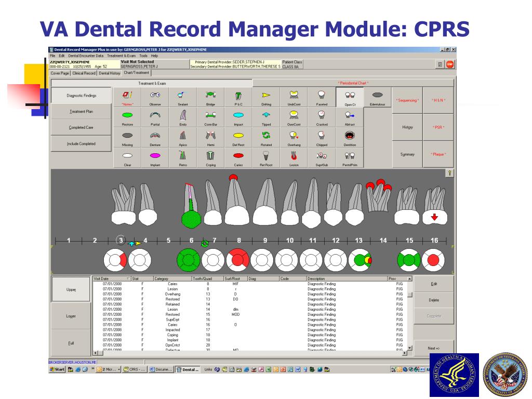The image size is (532, 399).
Task: Open the Summary button
Action: point(407,154)
